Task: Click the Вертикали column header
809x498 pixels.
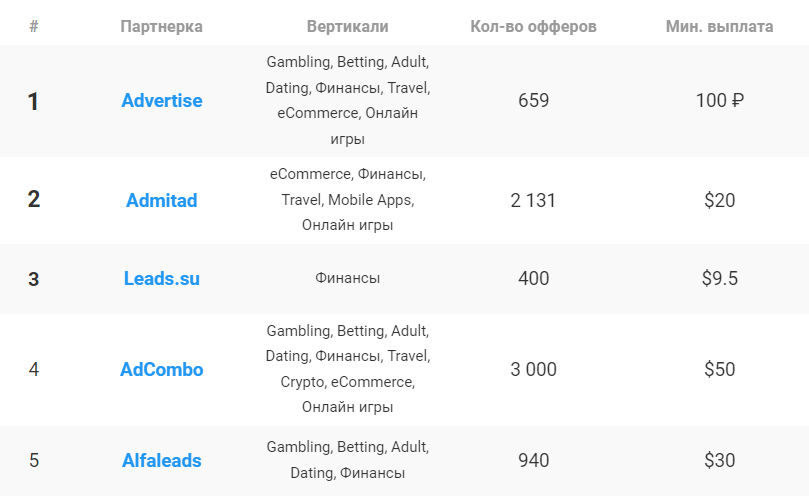Action: pos(348,26)
